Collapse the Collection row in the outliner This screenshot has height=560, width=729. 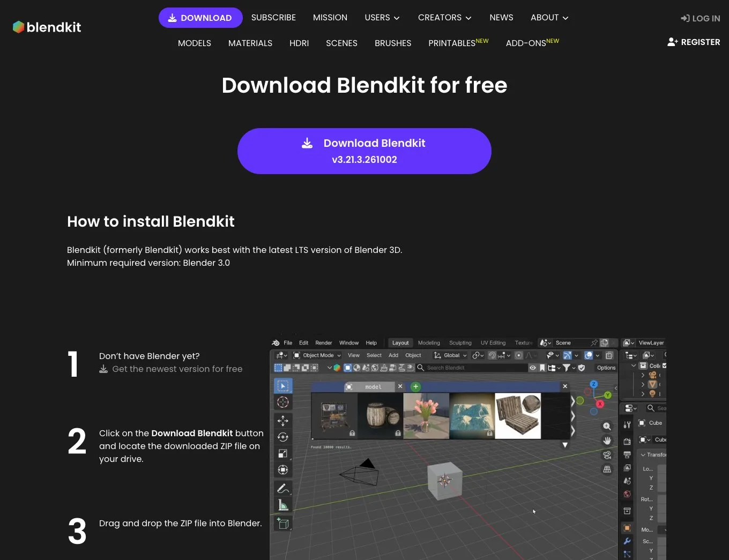(634, 365)
